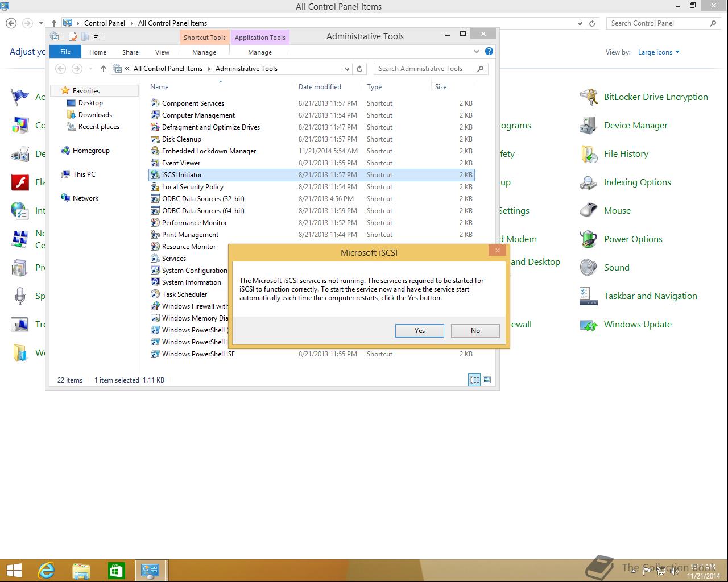Open the View ribbon tab
This screenshot has height=582, width=728.
[x=162, y=52]
